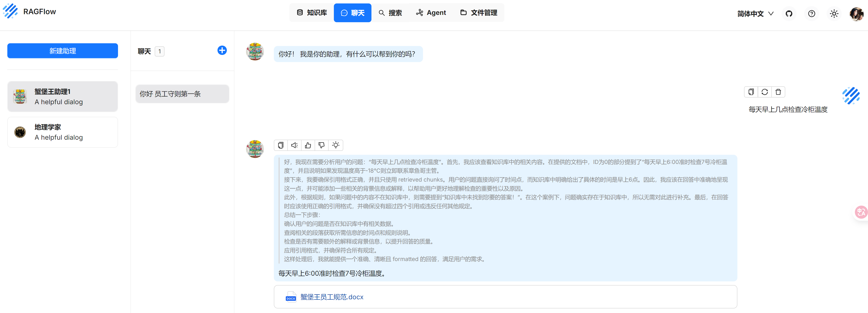This screenshot has height=313, width=868.
Task: Switch to the 知识库 tab
Action: click(x=312, y=13)
